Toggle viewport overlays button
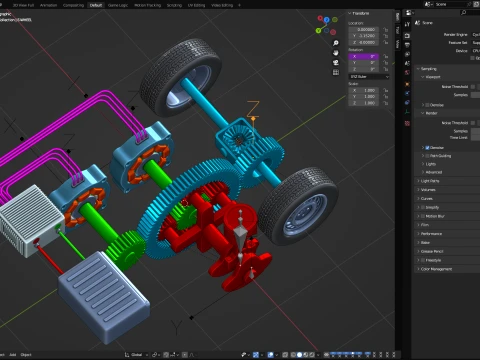The width and height of the screenshot is (480, 360). (x=270, y=355)
